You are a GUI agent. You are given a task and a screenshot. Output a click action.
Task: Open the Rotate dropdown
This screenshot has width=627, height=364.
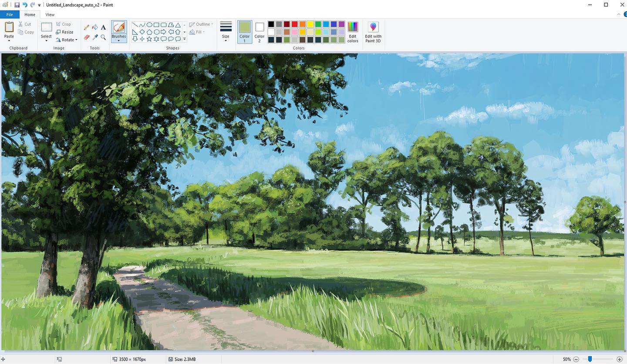[67, 40]
